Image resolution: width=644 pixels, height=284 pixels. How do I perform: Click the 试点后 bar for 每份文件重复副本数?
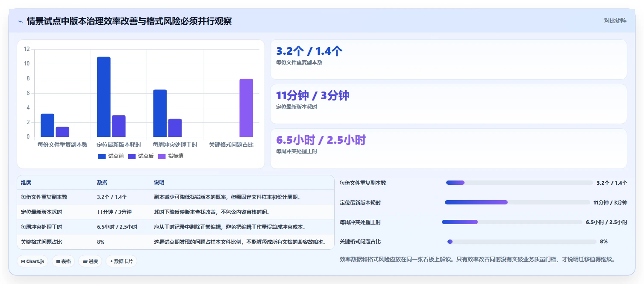[x=62, y=132]
